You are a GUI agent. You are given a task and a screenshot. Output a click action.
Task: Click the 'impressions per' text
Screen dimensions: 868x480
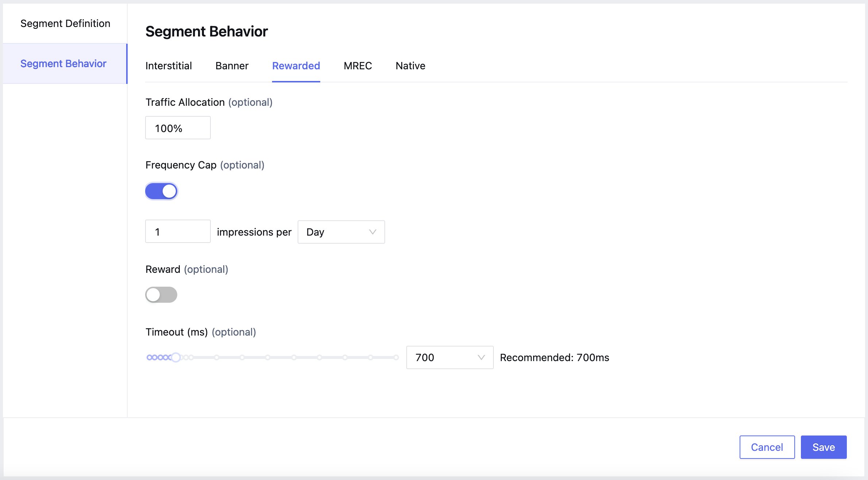pyautogui.click(x=254, y=232)
